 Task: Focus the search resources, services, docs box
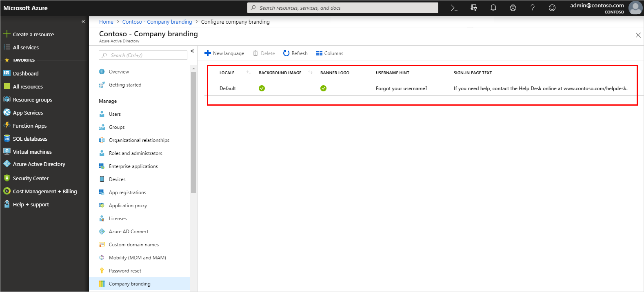pos(343,8)
